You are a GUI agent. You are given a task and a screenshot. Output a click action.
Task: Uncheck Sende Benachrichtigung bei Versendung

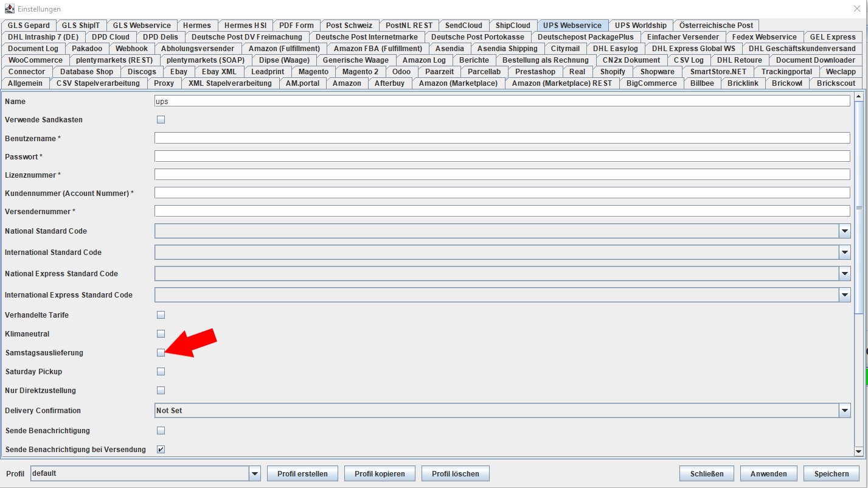tap(161, 450)
